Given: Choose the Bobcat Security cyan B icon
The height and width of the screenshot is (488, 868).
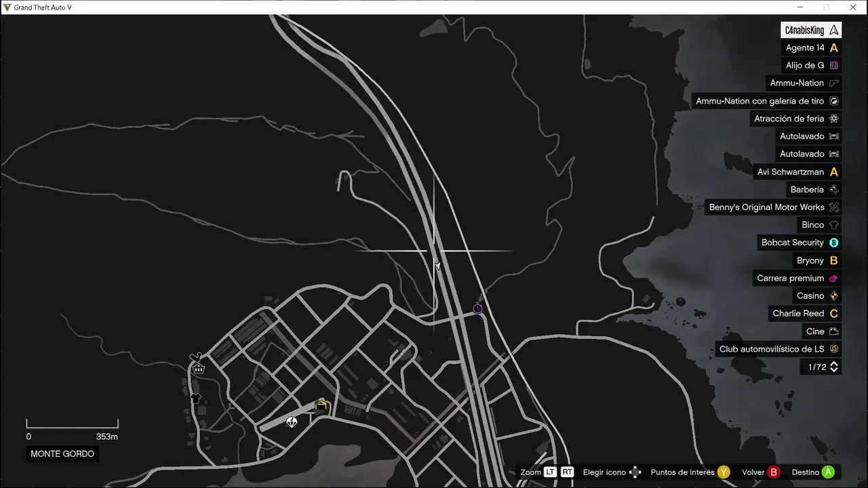Looking at the screenshot, I should (834, 243).
